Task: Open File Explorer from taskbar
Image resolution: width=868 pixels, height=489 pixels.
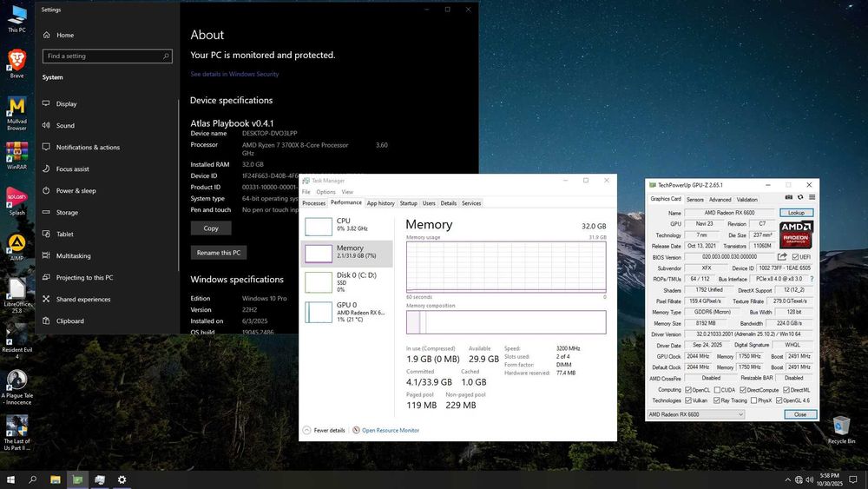Action: (55, 479)
